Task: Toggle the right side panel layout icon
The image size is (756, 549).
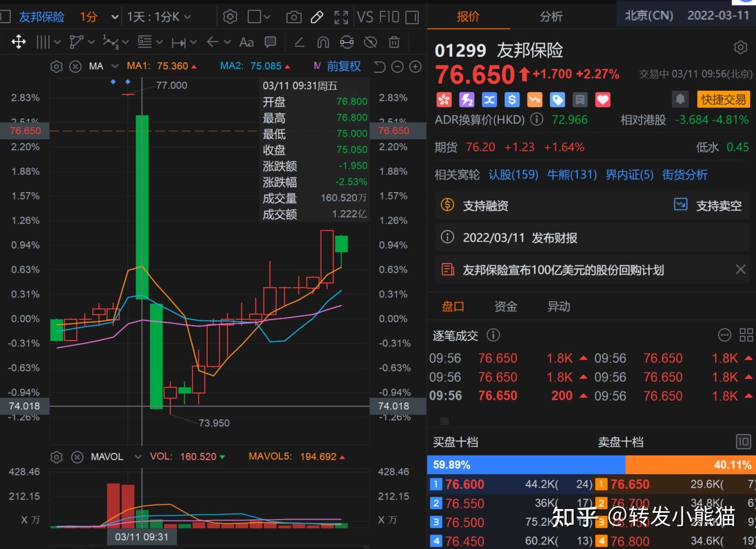Action: pyautogui.click(x=412, y=17)
